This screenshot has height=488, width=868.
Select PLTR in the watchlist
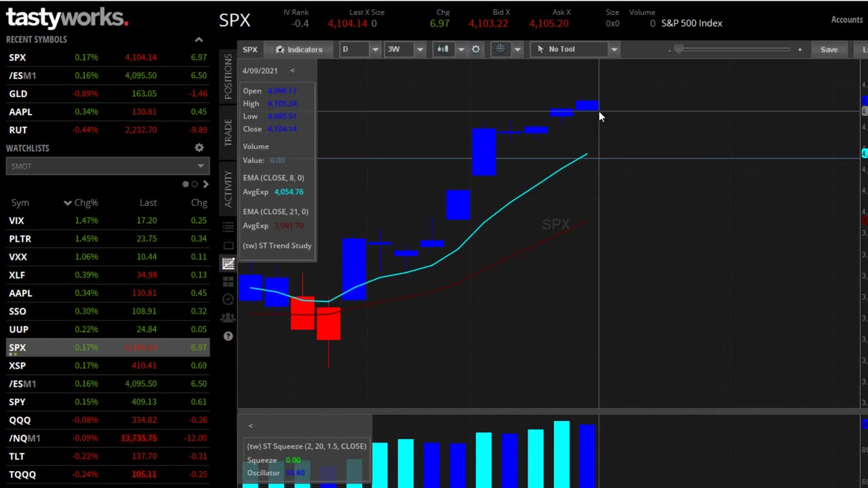pos(108,239)
